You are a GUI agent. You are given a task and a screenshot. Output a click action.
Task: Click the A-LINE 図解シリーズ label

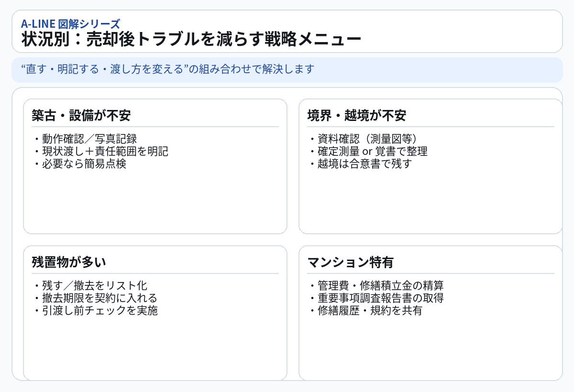[70, 23]
